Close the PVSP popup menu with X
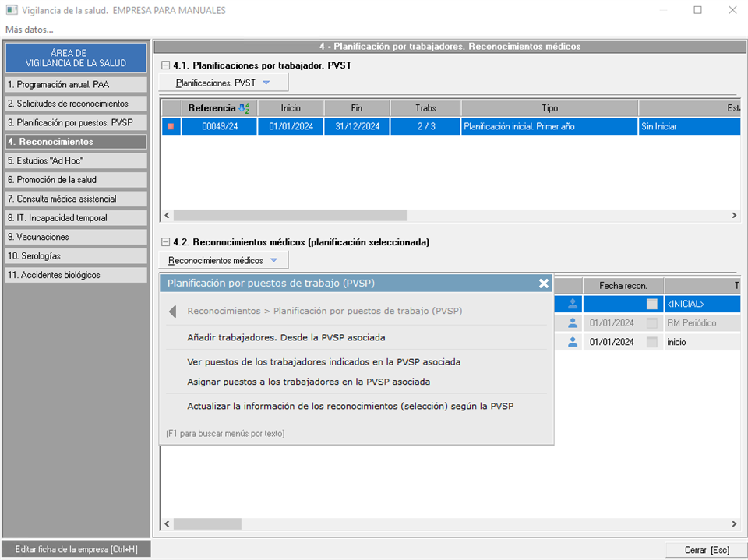The width and height of the screenshot is (748, 560). click(544, 284)
